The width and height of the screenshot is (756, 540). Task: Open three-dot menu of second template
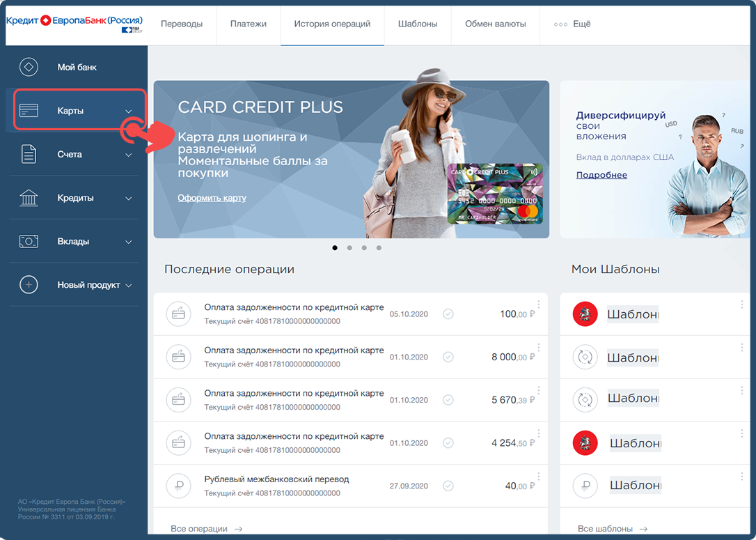(741, 348)
